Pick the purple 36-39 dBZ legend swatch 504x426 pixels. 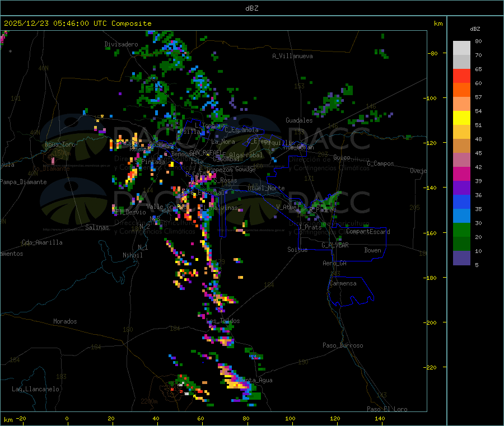[x=461, y=188]
